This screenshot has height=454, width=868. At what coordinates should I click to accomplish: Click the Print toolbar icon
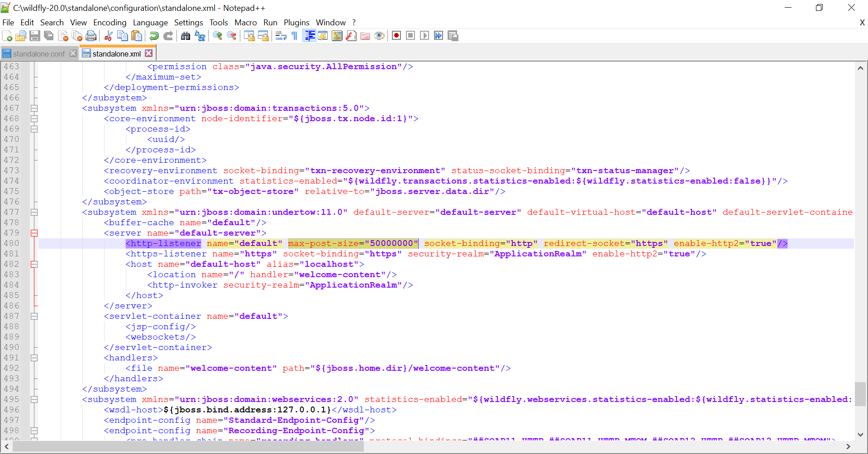[x=91, y=36]
